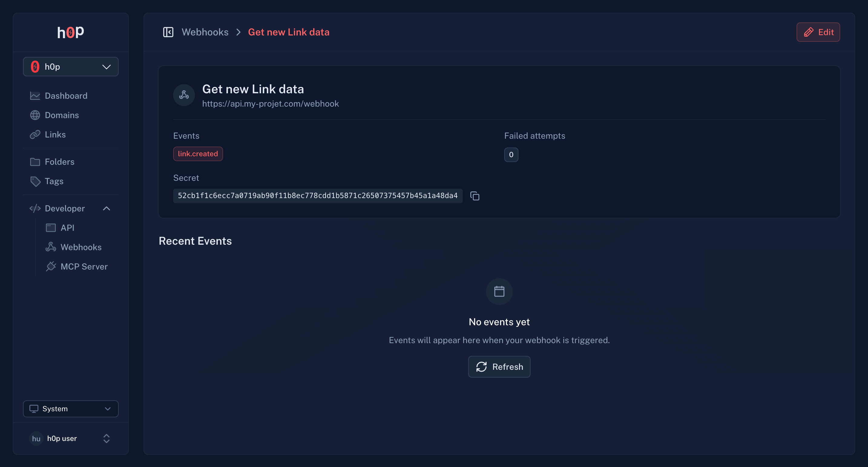
Task: Open the System theme dropdown
Action: [71, 409]
